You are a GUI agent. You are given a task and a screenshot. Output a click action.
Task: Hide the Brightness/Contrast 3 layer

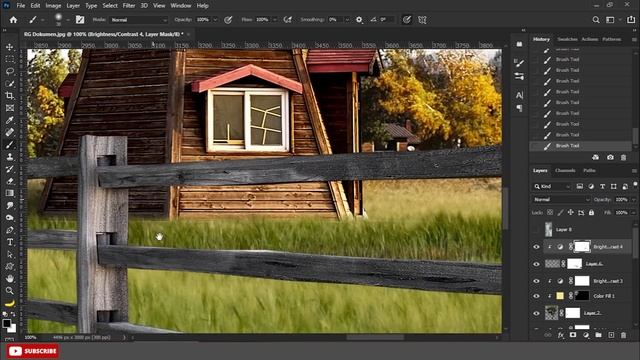coord(536,281)
